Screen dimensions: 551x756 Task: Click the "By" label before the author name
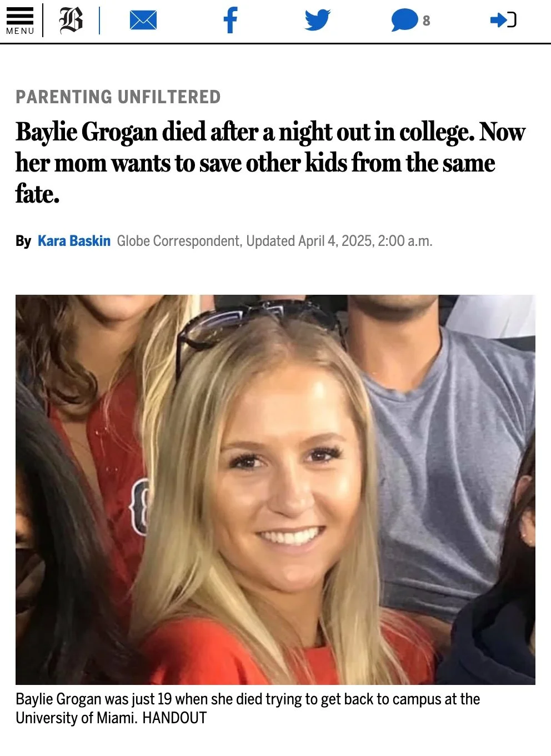pyautogui.click(x=23, y=241)
